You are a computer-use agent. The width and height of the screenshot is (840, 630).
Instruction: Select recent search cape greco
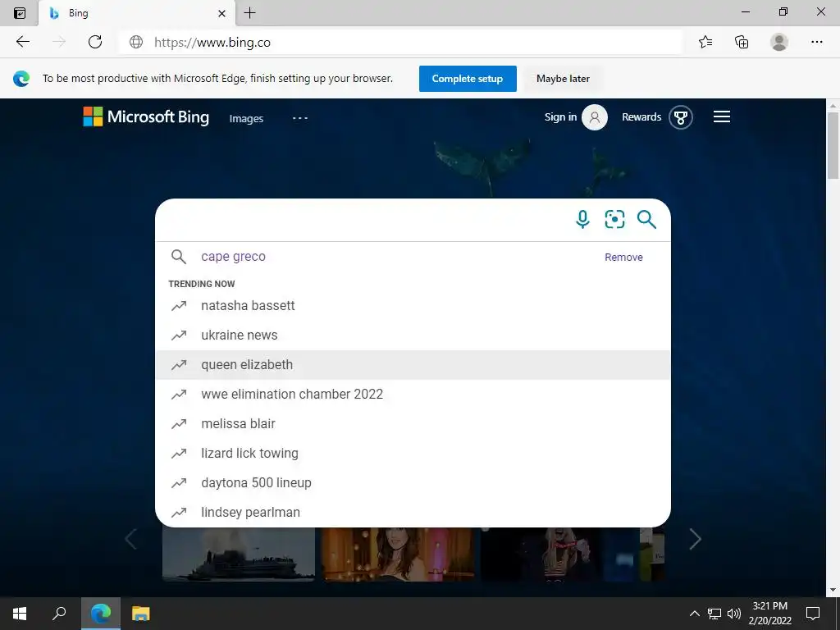pos(233,257)
